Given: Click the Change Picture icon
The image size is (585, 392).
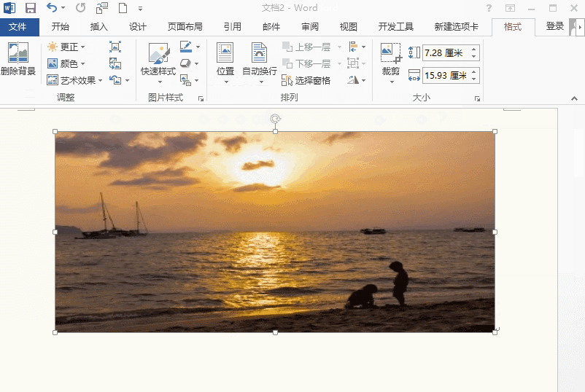Looking at the screenshot, I should point(115,63).
